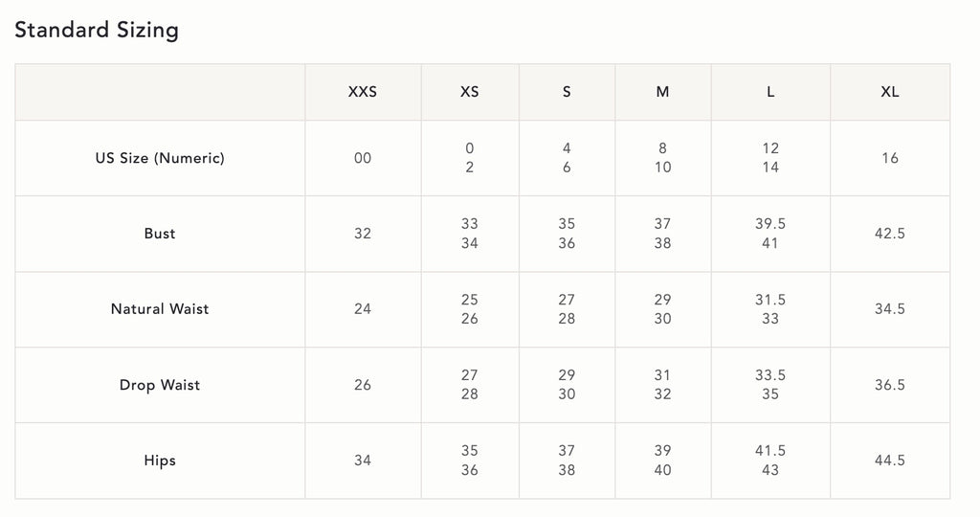The image size is (980, 517).
Task: Select the XS size column header
Action: click(469, 92)
